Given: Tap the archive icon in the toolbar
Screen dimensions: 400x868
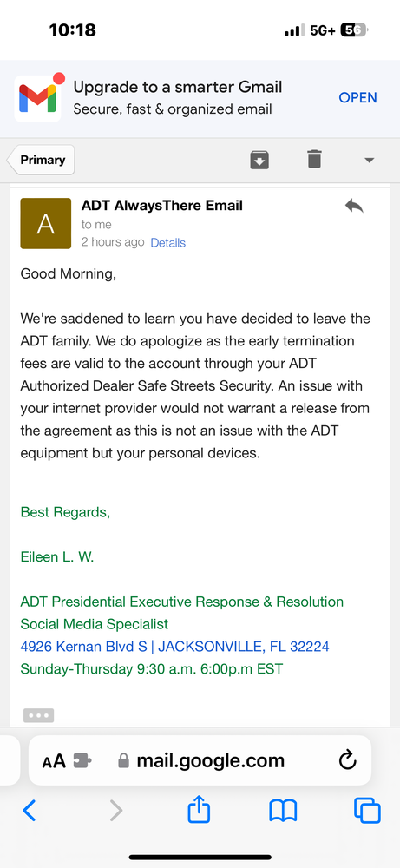Looking at the screenshot, I should coord(259,160).
